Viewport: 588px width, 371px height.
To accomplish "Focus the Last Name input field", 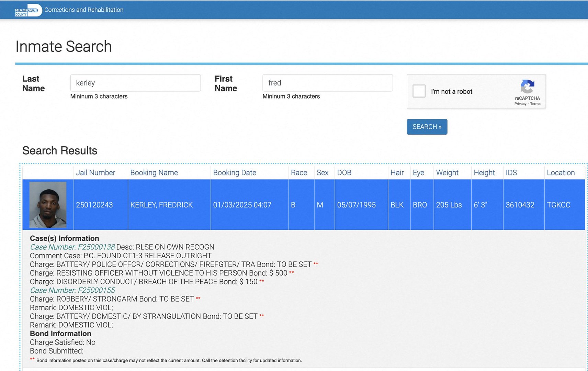I will 135,83.
